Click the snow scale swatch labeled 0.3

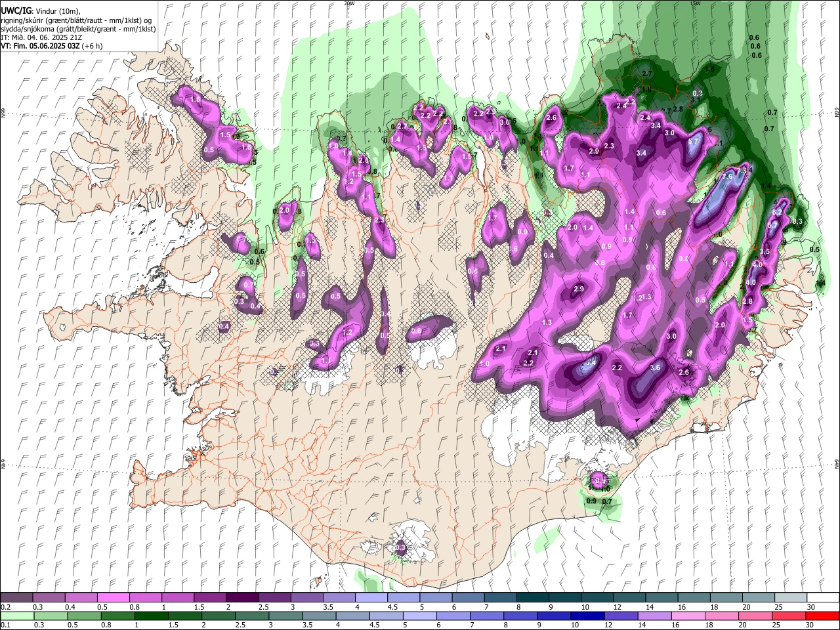click(x=49, y=598)
